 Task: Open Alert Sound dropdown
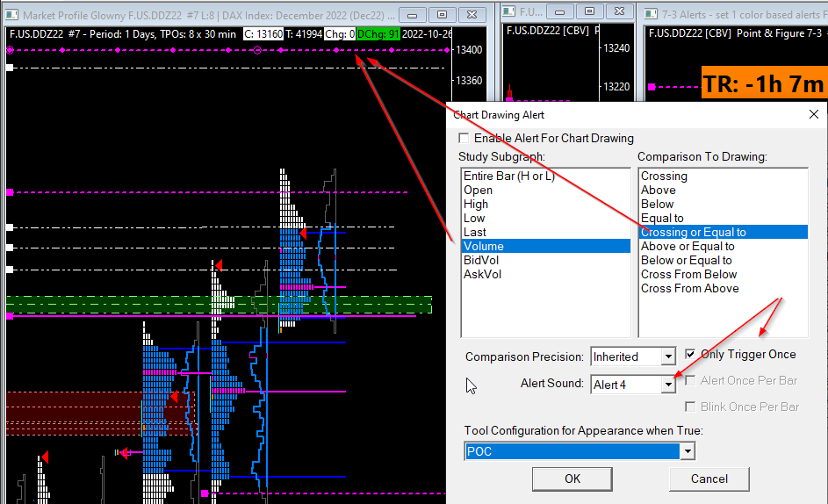[x=668, y=384]
